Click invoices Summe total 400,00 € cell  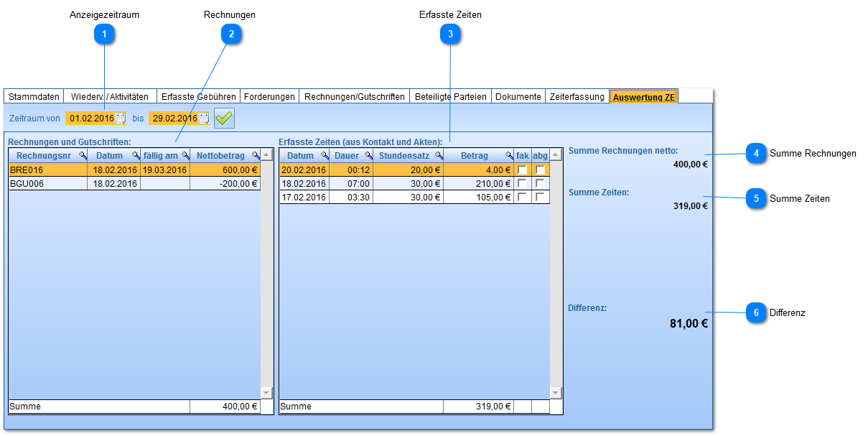click(x=225, y=407)
